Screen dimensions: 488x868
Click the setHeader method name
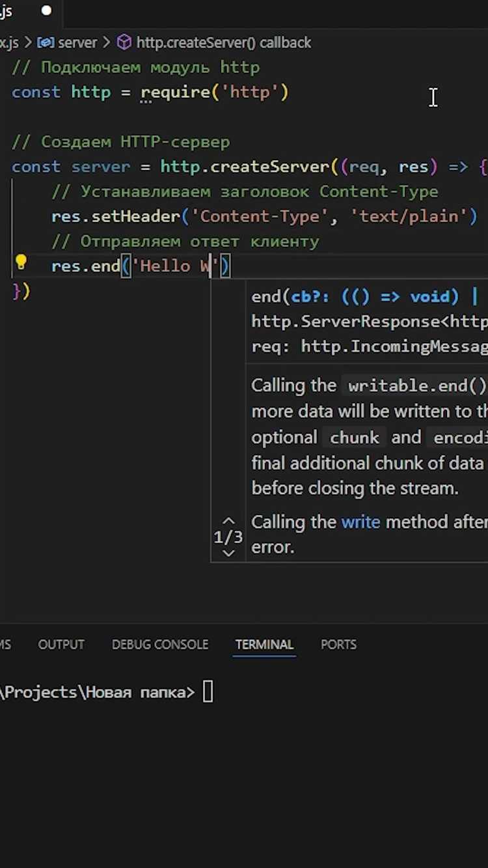135,216
